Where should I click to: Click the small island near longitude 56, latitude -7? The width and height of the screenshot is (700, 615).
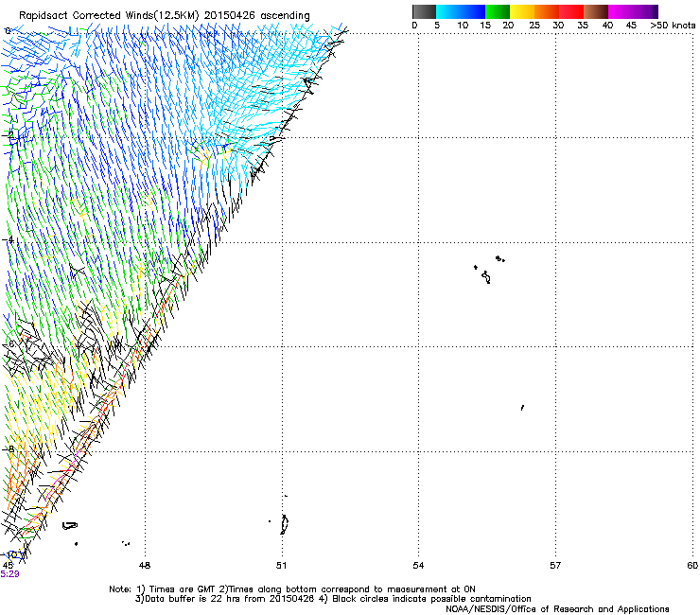tap(522, 408)
